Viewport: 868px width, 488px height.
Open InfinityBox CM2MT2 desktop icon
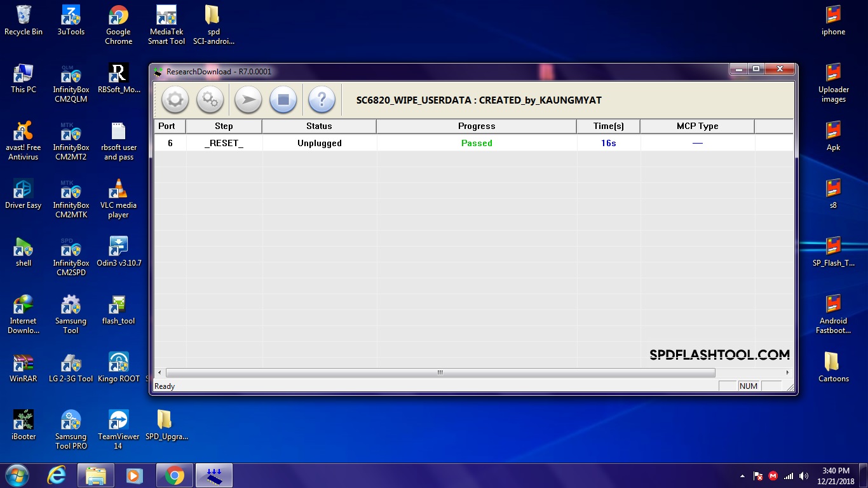tap(71, 140)
